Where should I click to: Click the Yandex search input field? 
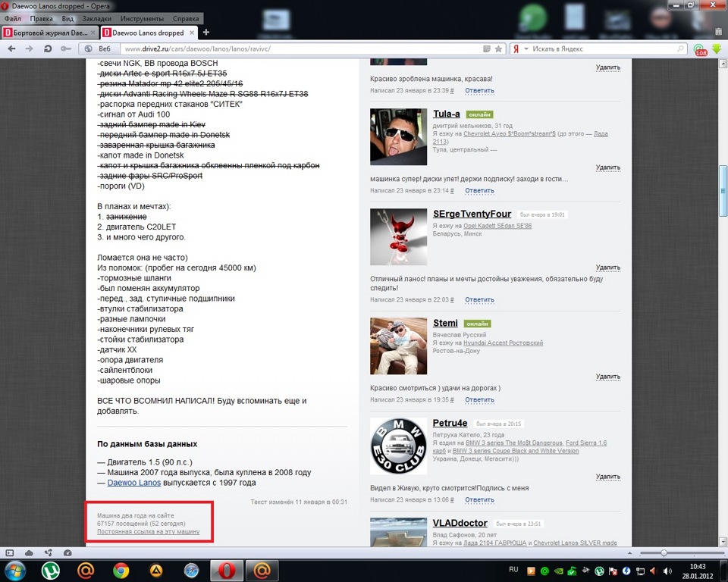coord(604,48)
